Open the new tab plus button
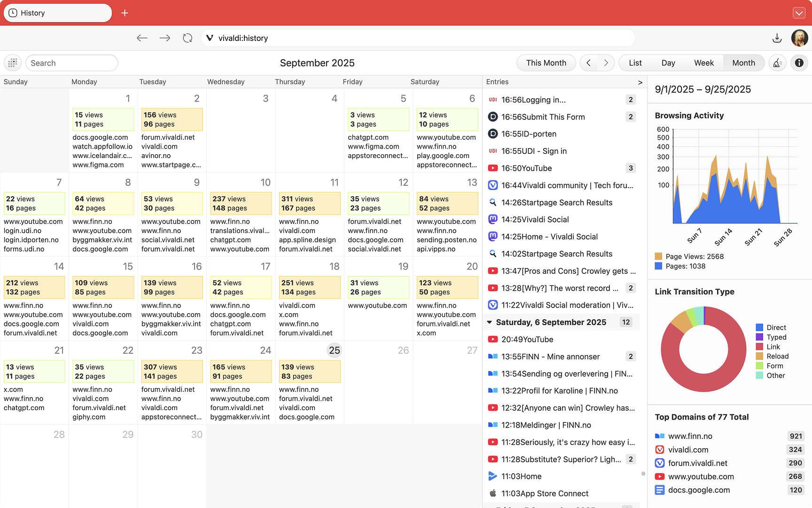Image resolution: width=812 pixels, height=508 pixels. [x=125, y=13]
